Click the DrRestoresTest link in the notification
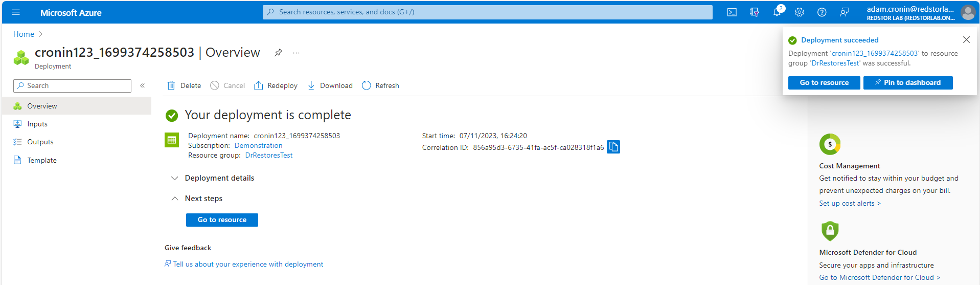Screen dimensions: 980x285 coord(835,63)
